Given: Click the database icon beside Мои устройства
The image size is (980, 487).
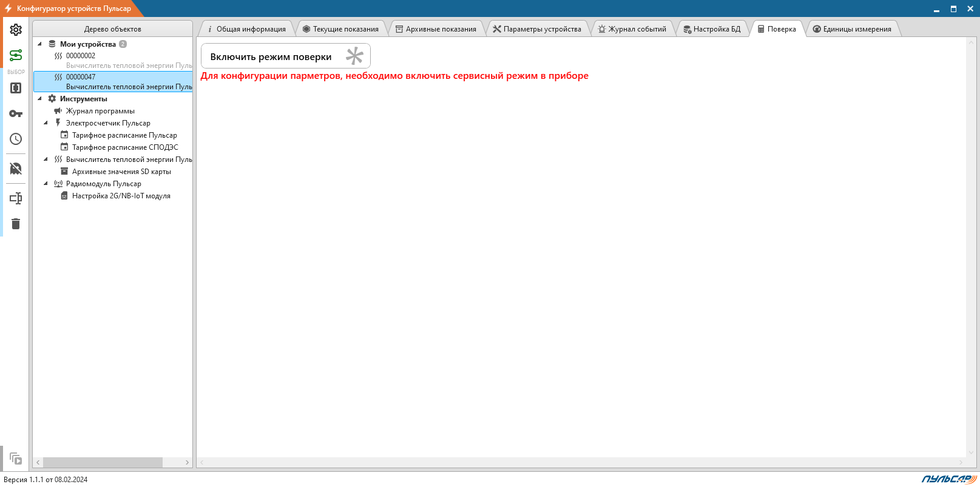Looking at the screenshot, I should point(52,44).
